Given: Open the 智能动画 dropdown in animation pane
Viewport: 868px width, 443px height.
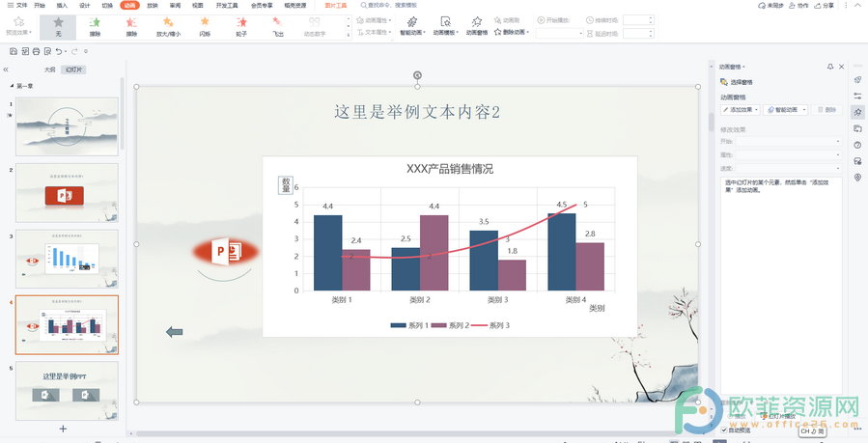Looking at the screenshot, I should point(786,109).
